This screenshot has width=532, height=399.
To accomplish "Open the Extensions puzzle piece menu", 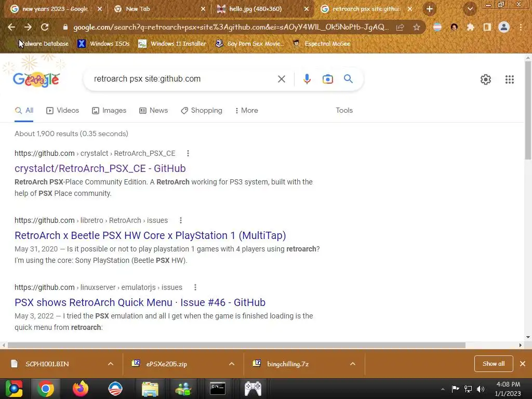I will (470, 27).
